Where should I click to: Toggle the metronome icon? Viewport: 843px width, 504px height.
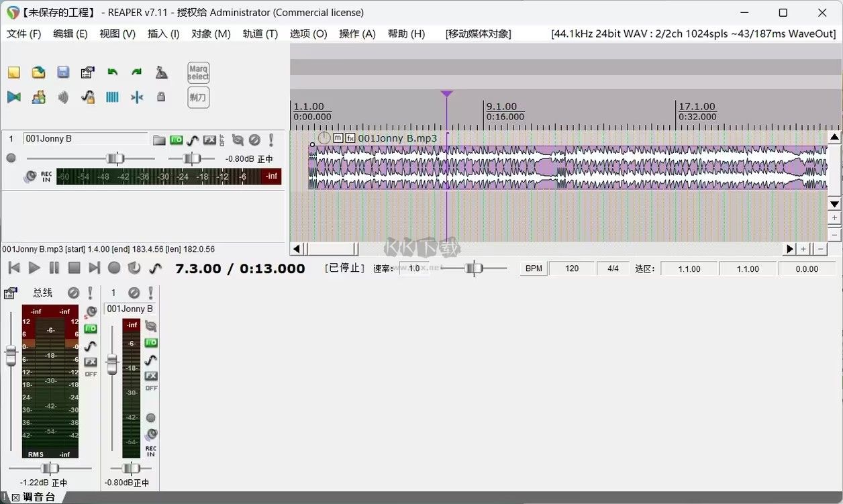(x=161, y=72)
